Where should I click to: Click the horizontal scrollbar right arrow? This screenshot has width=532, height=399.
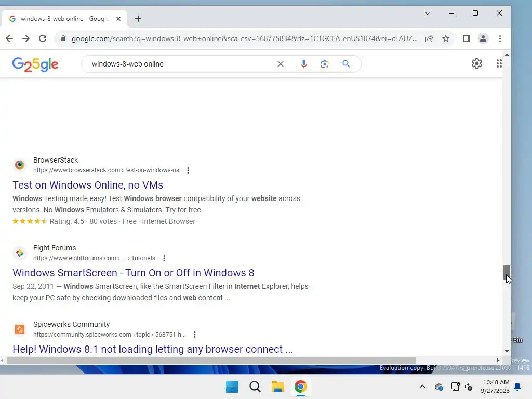click(x=498, y=361)
